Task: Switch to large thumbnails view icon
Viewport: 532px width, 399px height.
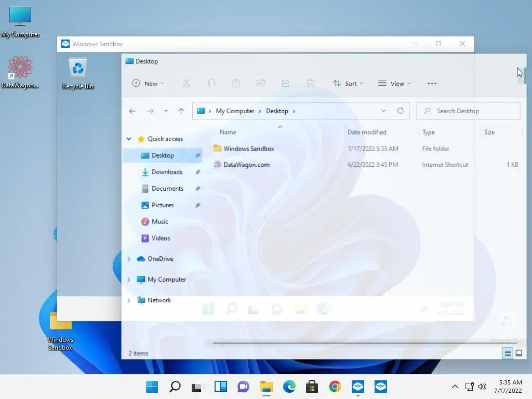Action: [x=519, y=353]
